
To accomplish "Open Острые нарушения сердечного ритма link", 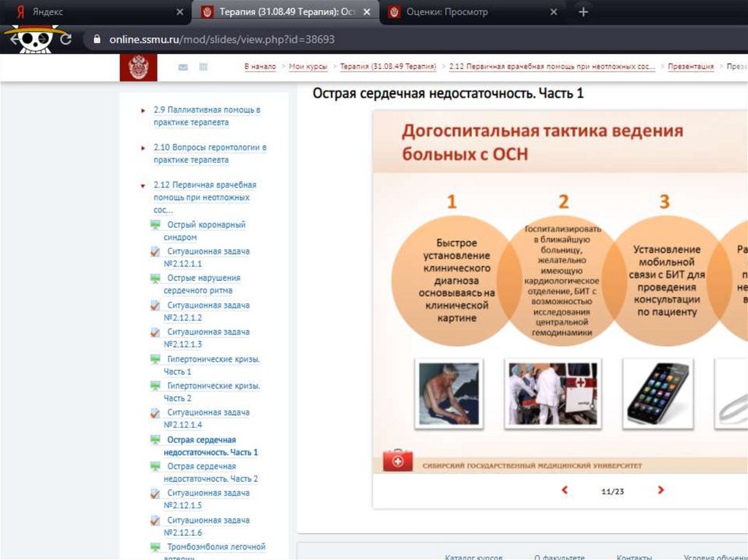I will (x=202, y=284).
